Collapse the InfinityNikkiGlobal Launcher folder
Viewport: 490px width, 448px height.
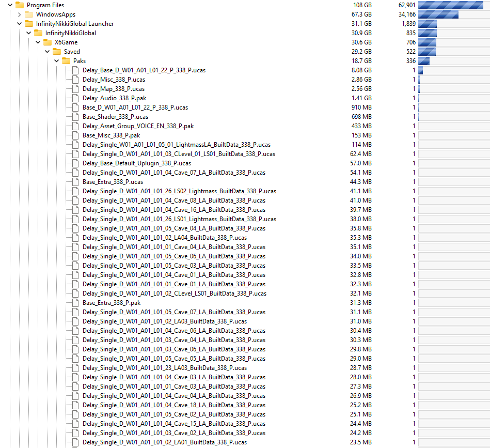pos(20,24)
